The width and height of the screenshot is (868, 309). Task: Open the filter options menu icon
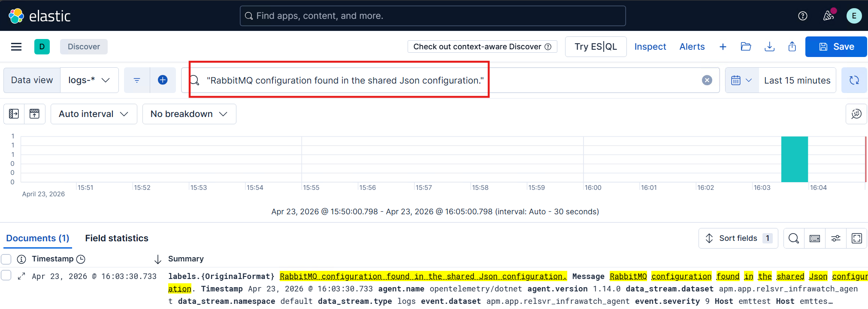point(137,80)
